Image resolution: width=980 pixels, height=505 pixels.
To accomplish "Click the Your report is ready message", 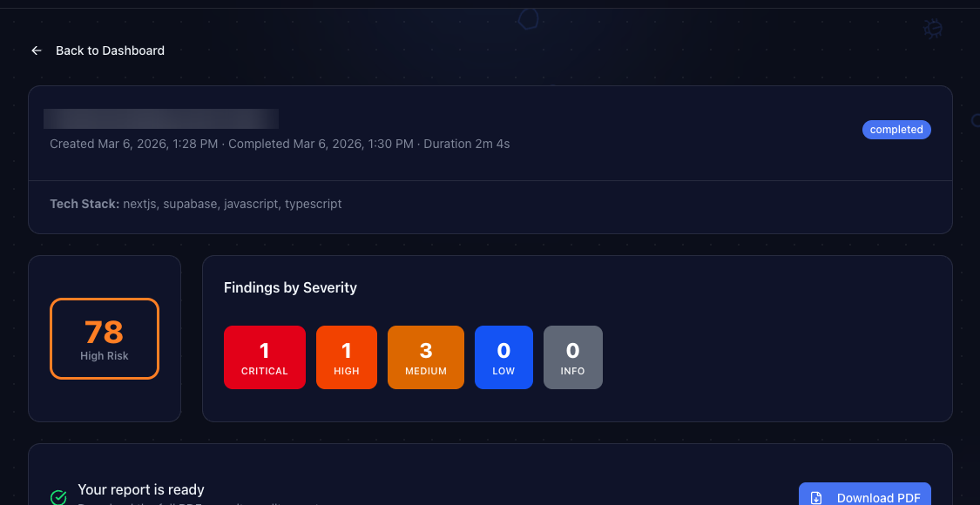I will click(x=141, y=489).
